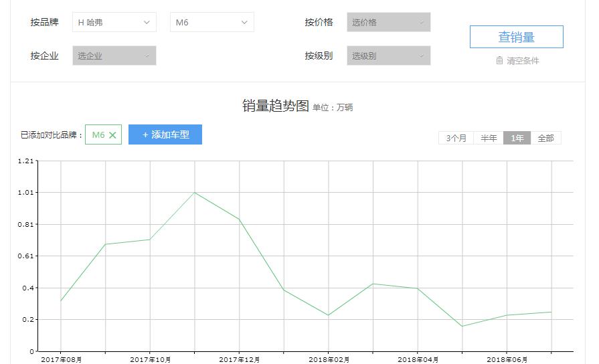Click the 1.21 y-axis value

pos(26,161)
